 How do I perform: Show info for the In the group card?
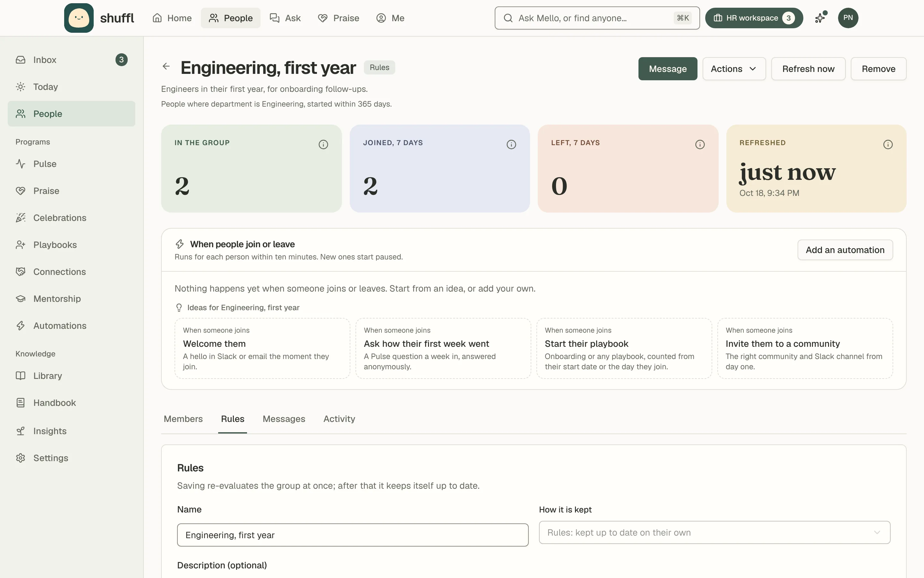323,144
